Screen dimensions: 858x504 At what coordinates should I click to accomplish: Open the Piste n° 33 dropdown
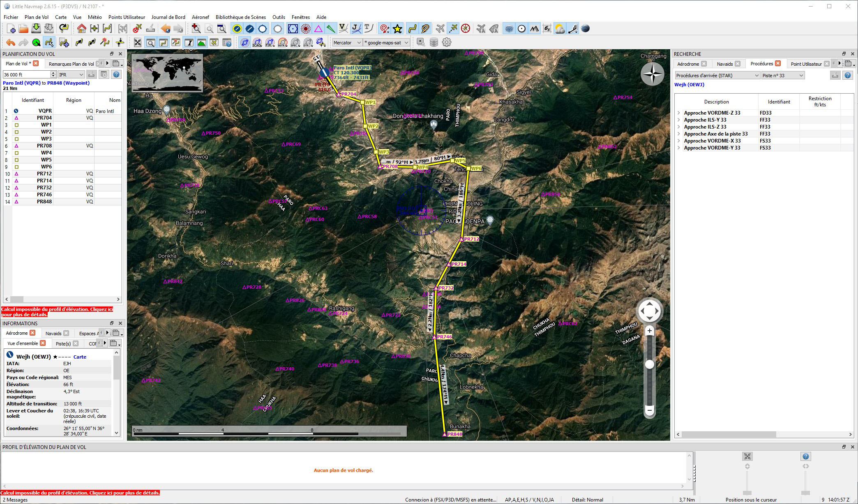(x=782, y=76)
